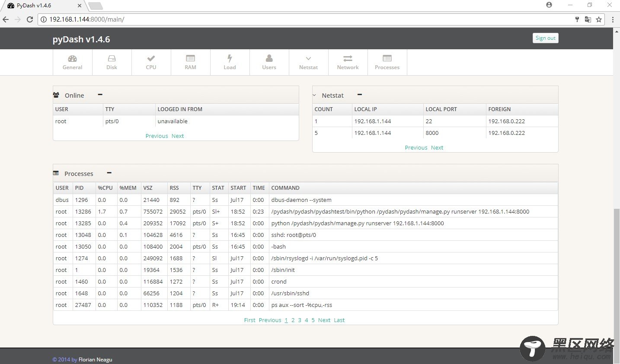Collapse the Online panel
The width and height of the screenshot is (620, 364).
point(100,95)
